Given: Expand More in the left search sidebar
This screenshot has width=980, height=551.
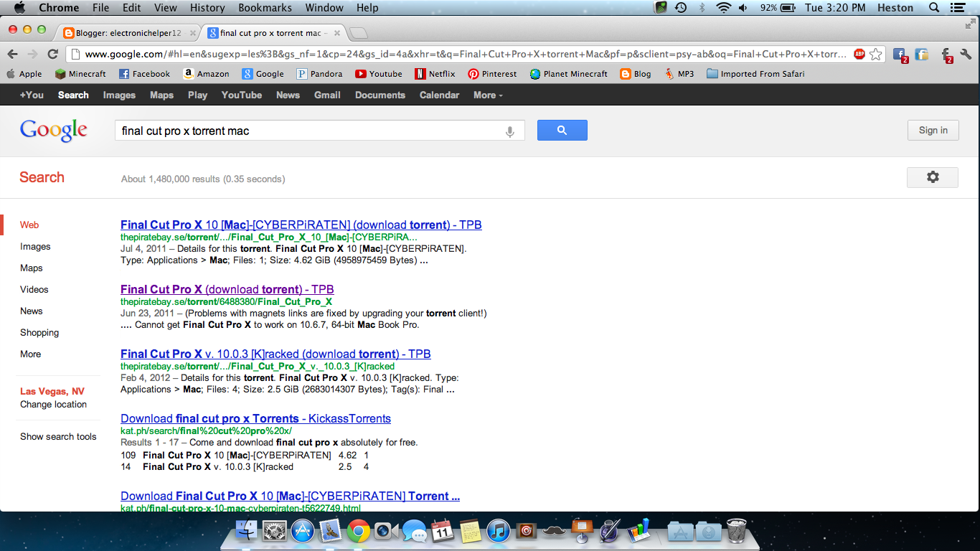Looking at the screenshot, I should pos(30,354).
